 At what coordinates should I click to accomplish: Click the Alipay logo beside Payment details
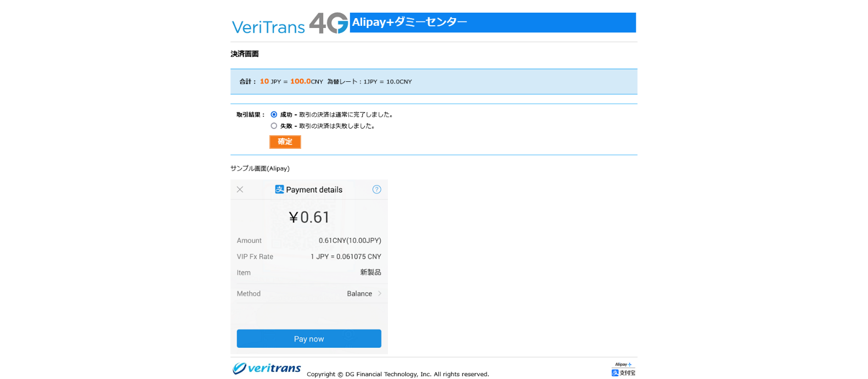pos(279,189)
